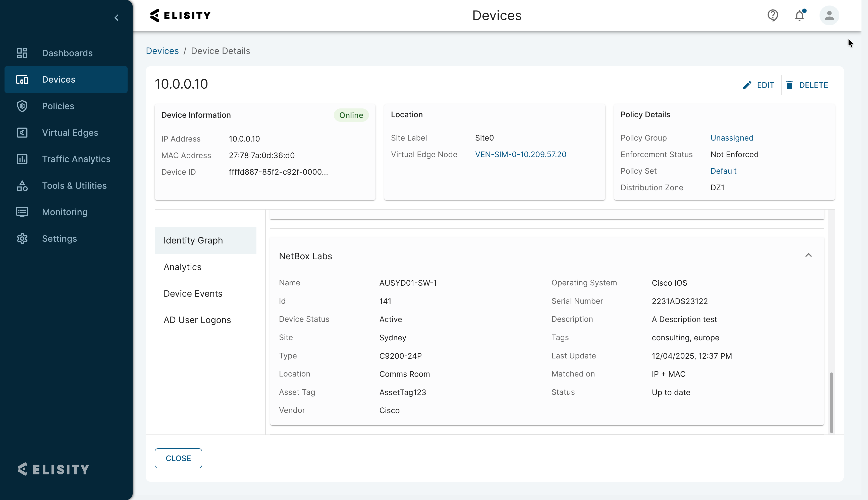Viewport: 868px width, 500px height.
Task: Open the VEN-SIM-0-10.209.57.20 link
Action: [x=520, y=154]
